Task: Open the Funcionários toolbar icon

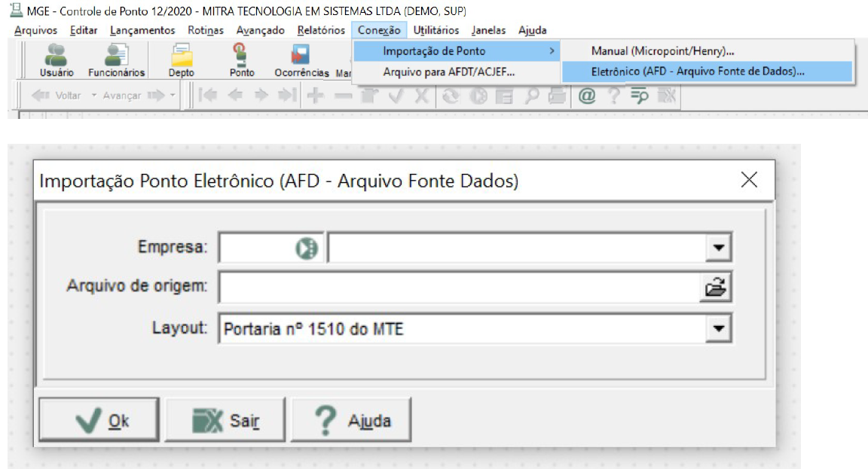Action: (116, 60)
